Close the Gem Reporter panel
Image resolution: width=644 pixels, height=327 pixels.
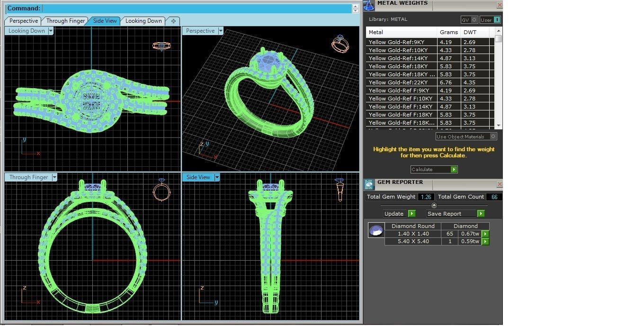point(499,184)
